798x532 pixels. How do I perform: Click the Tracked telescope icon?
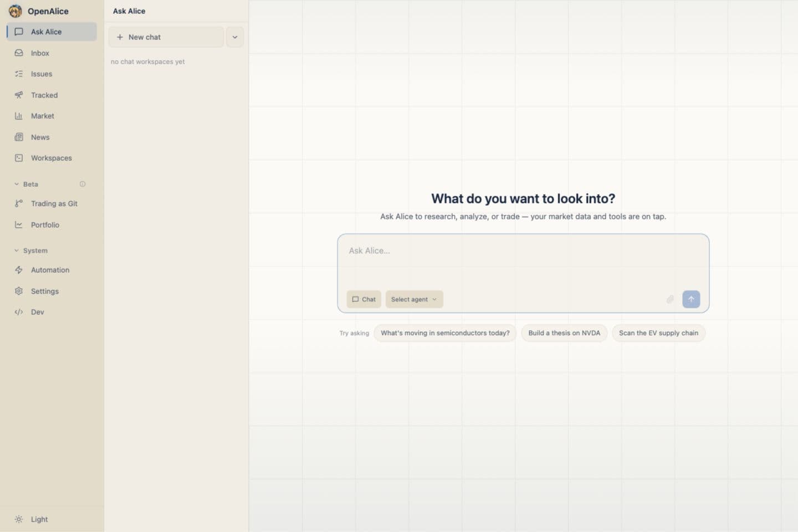(x=19, y=95)
